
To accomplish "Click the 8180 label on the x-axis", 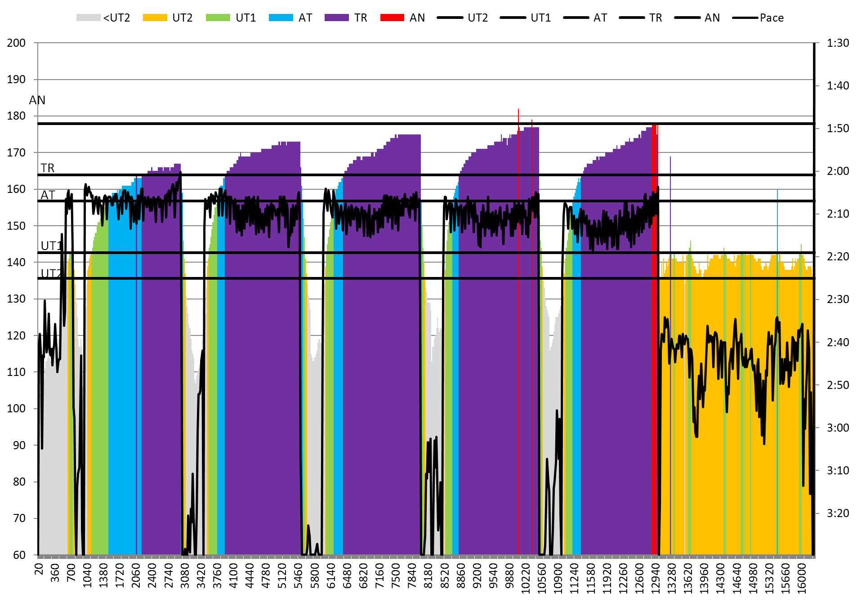I will [x=428, y=576].
